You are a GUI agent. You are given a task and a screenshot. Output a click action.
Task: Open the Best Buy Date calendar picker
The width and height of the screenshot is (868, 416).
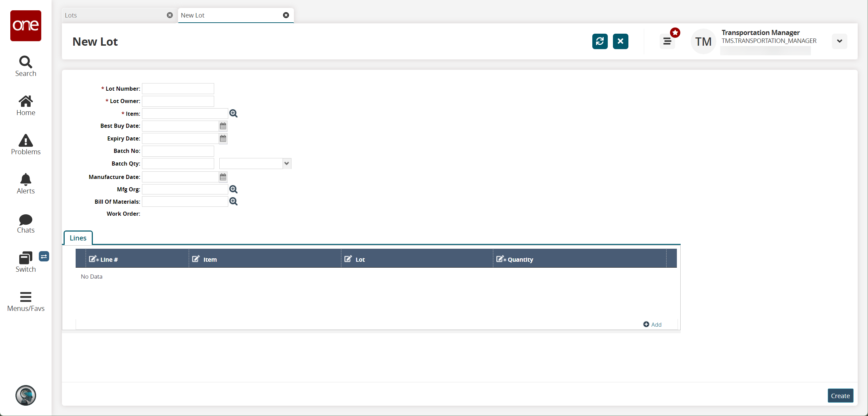pos(223,126)
